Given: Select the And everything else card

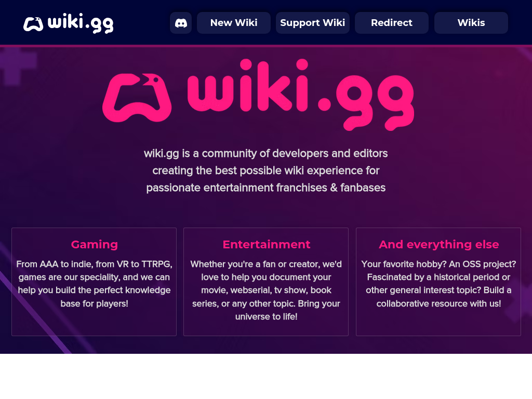Looking at the screenshot, I should (438, 282).
